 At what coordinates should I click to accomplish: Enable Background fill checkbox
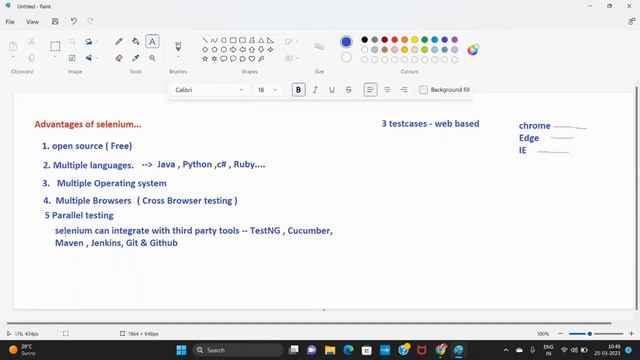click(x=423, y=89)
